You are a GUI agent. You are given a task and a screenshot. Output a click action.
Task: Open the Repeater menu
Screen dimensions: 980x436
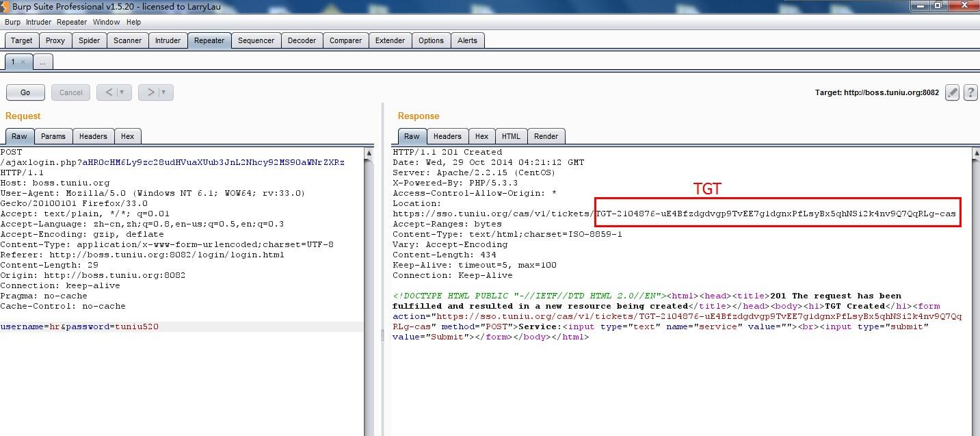click(72, 22)
